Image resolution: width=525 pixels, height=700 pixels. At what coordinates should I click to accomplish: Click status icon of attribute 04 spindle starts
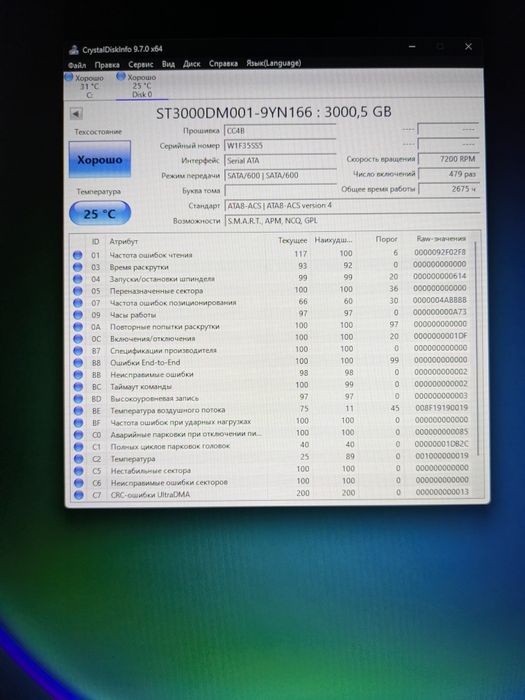click(78, 279)
